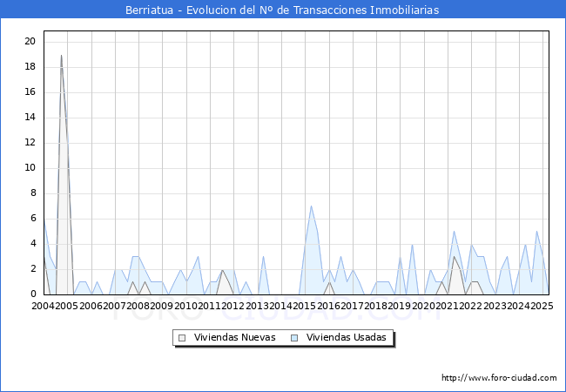The image size is (566, 392).
Task: Click the x-axis year label 2020
Action: pyautogui.click(x=424, y=306)
